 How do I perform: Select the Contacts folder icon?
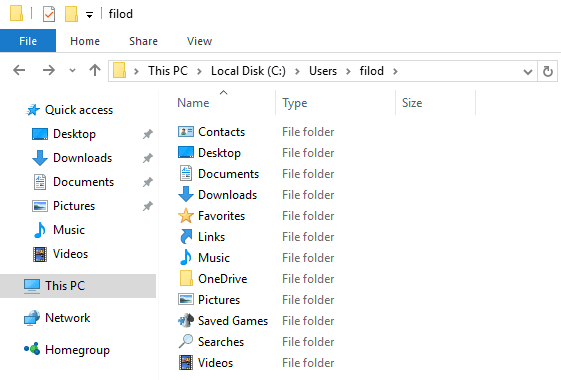pyautogui.click(x=186, y=132)
